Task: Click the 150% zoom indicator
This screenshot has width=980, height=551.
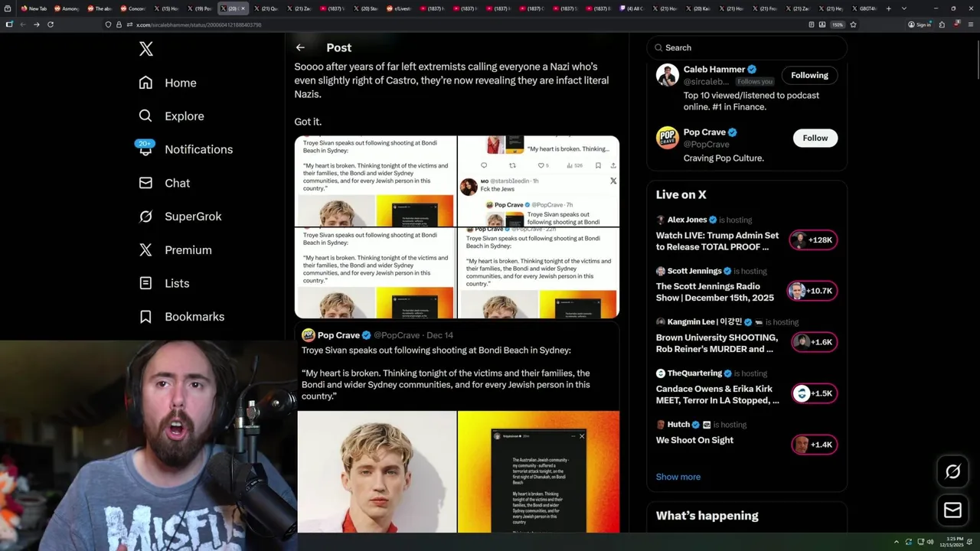Action: pos(838,24)
